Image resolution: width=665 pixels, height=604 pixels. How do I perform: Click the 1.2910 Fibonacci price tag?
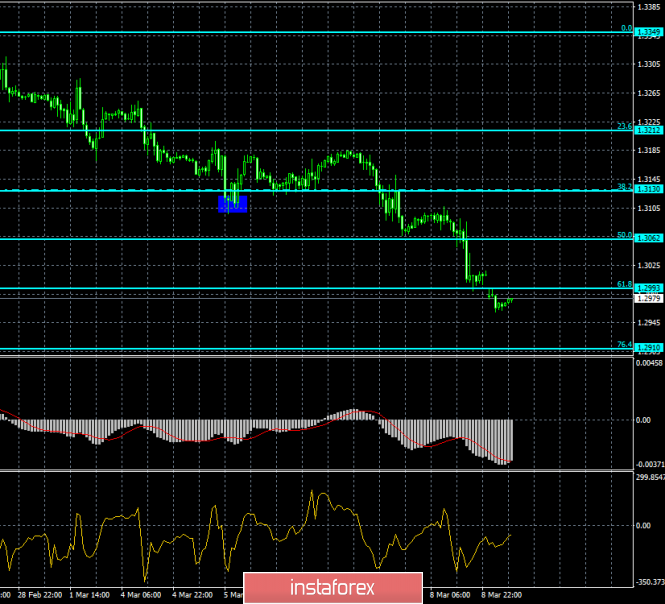pos(649,347)
